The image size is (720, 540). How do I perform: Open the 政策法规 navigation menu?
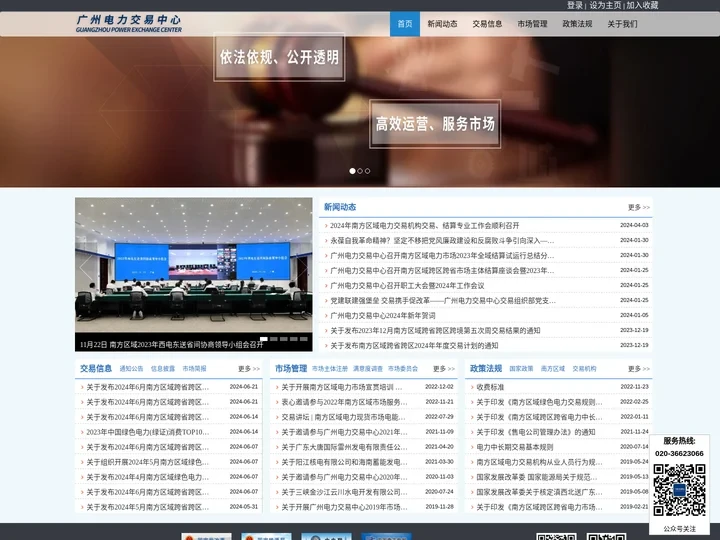click(577, 24)
